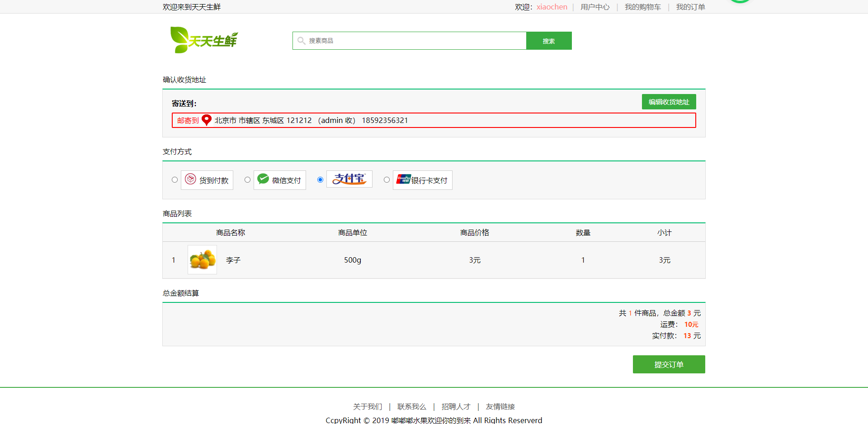Click the red location pin beside the address

click(206, 120)
